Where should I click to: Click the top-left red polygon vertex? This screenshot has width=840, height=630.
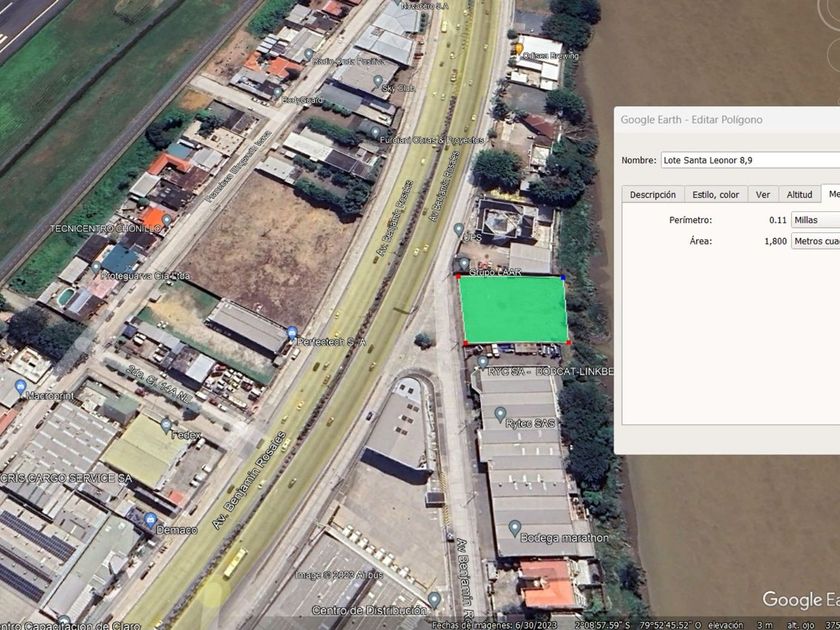pyautogui.click(x=459, y=276)
